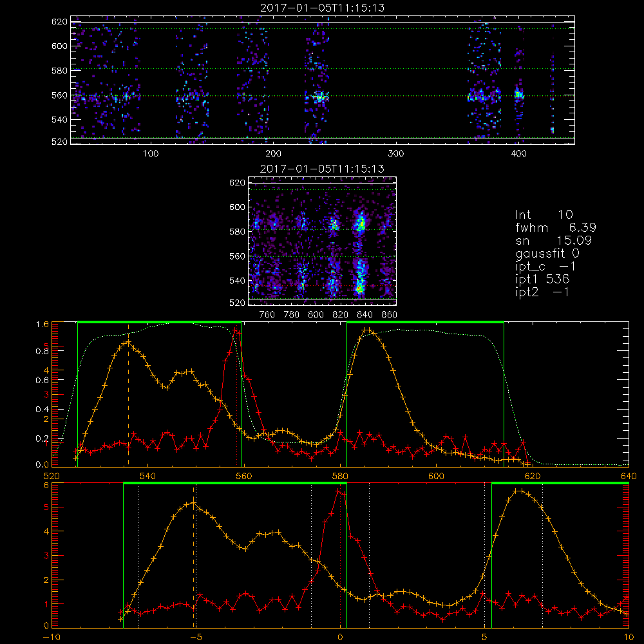Click the 'ipt2 -1' parameter line
The width and height of the screenshot is (644, 644).
542,292
